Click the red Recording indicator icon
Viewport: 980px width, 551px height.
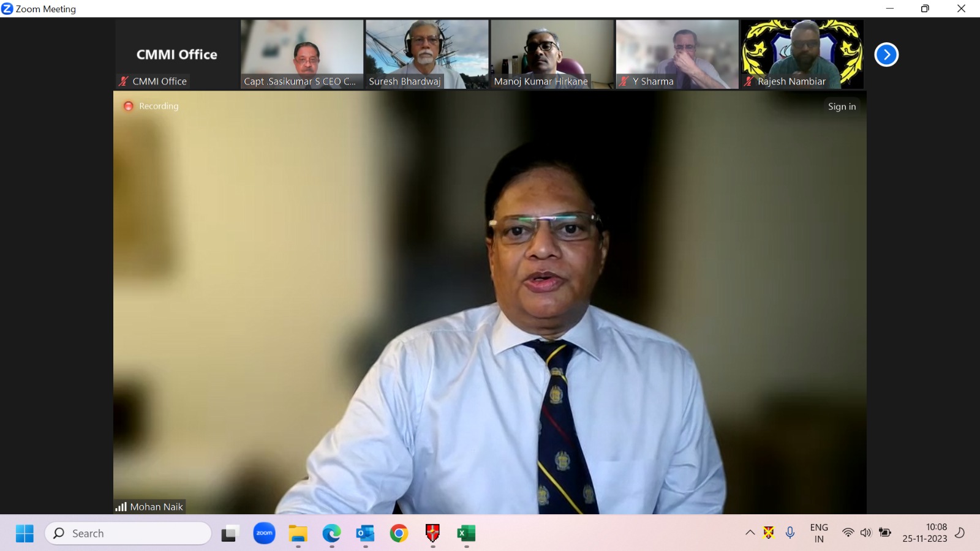129,106
